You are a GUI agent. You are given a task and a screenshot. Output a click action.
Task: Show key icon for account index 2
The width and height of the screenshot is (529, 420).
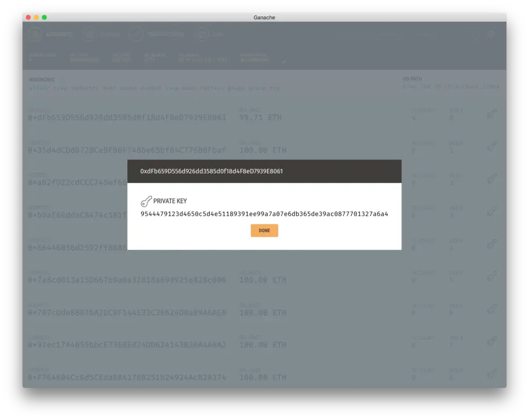pos(492,179)
